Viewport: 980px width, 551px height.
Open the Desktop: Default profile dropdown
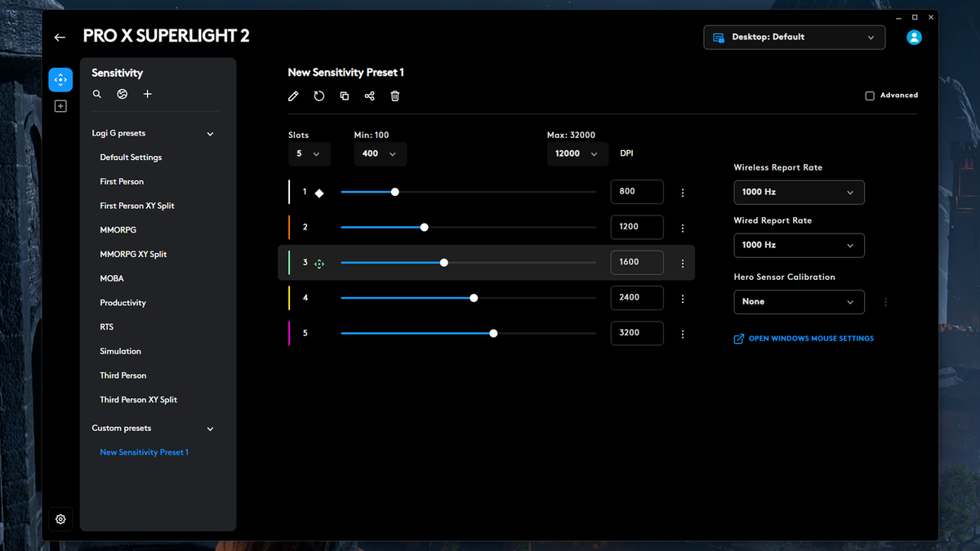click(795, 38)
